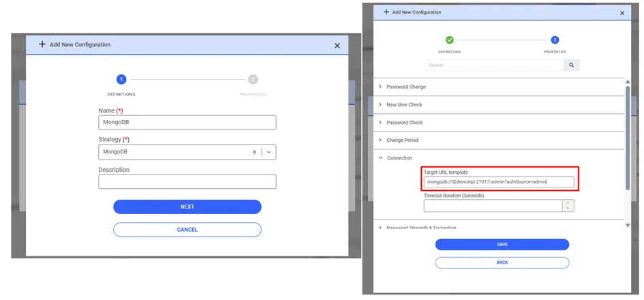
Task: Click the SAVE button
Action: (502, 245)
